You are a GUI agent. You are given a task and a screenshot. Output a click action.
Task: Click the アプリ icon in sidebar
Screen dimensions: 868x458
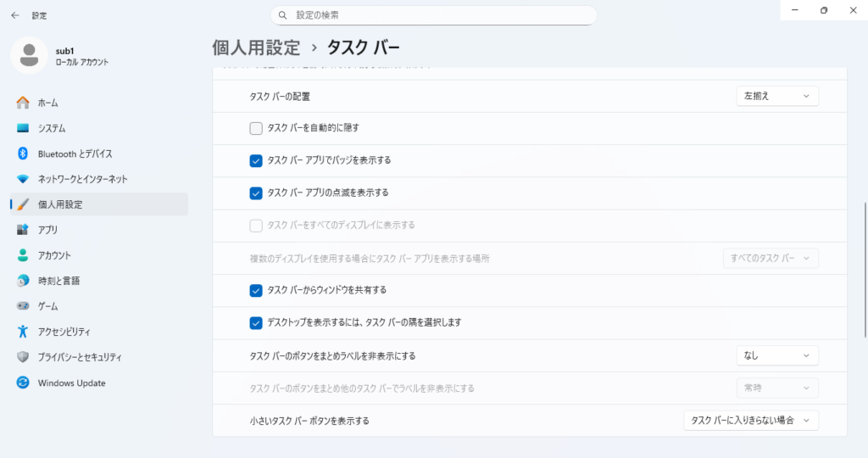(23, 230)
